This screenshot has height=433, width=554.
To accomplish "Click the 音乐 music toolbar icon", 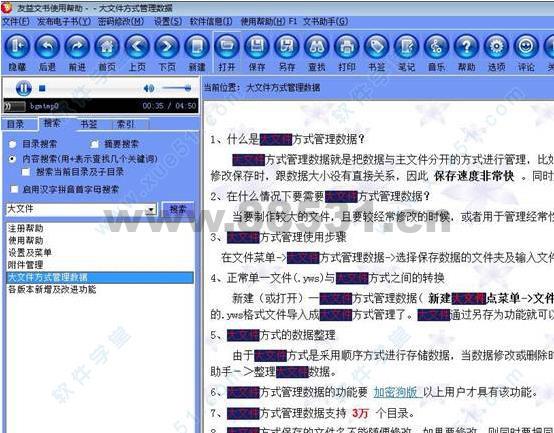I will pos(436,46).
